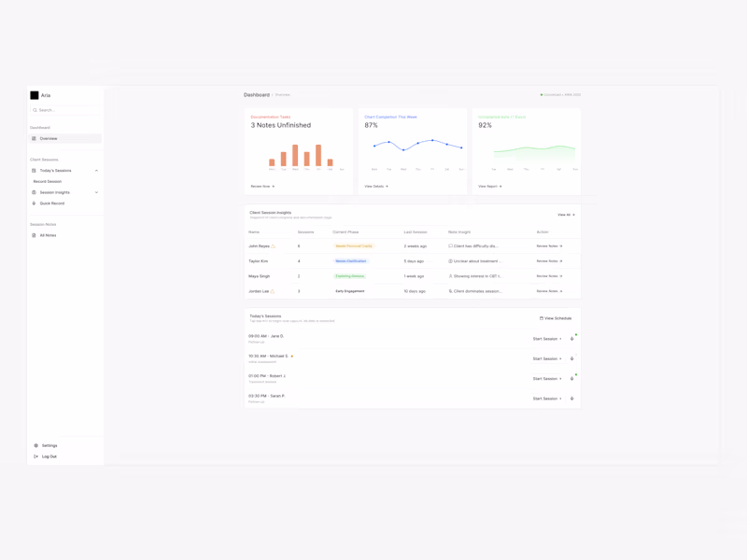Screen dimensions: 747x560
Task: Click the Settings gear icon in sidebar
Action: coord(35,446)
